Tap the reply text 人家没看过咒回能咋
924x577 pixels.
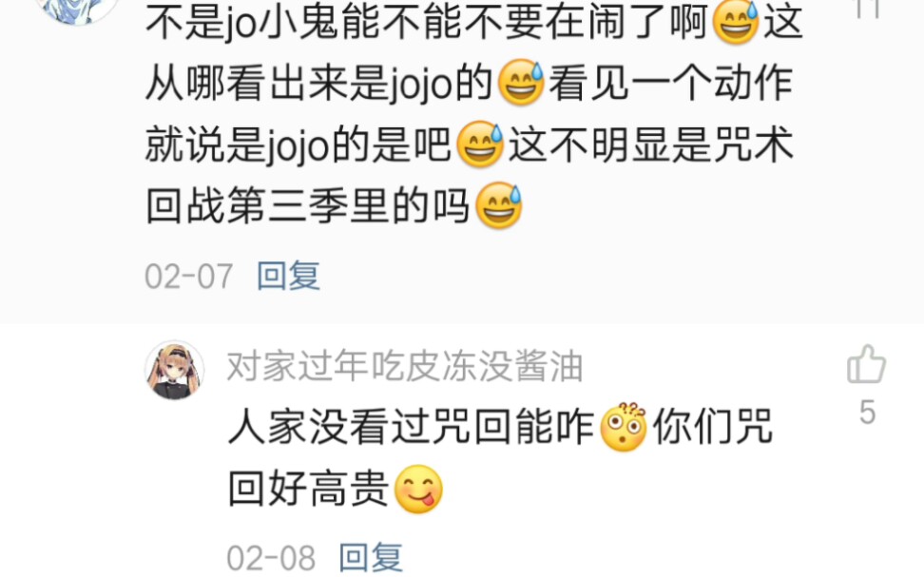[411, 427]
